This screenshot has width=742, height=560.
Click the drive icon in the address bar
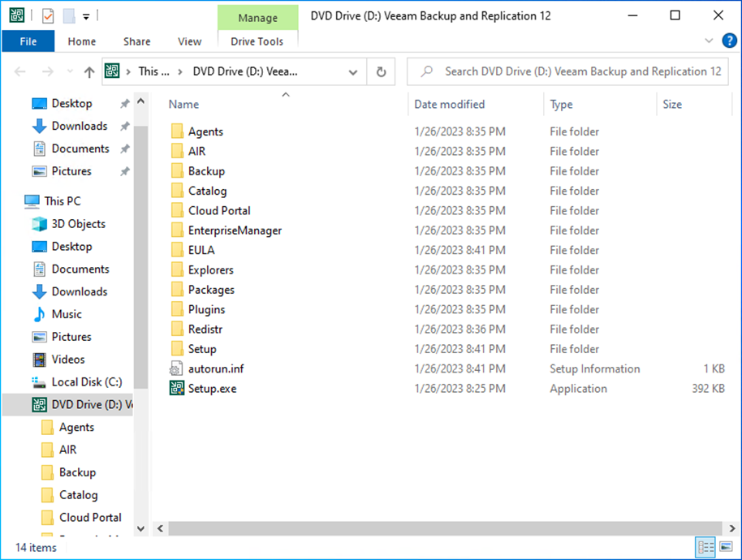112,71
